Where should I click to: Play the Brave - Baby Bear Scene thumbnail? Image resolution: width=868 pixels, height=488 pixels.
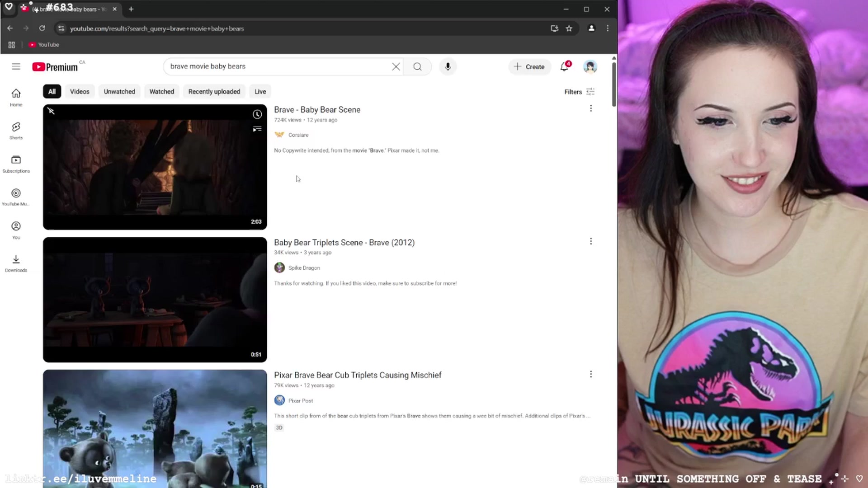click(155, 167)
